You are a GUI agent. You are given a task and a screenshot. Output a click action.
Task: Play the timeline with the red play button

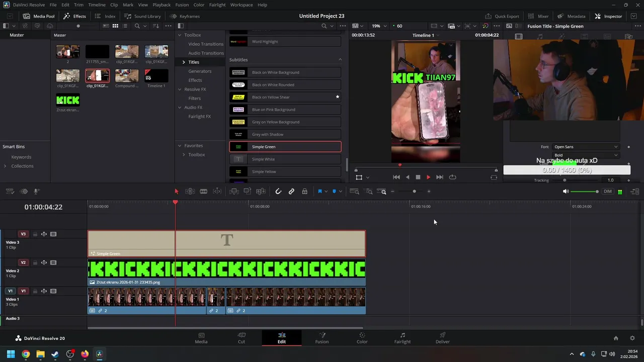click(428, 177)
